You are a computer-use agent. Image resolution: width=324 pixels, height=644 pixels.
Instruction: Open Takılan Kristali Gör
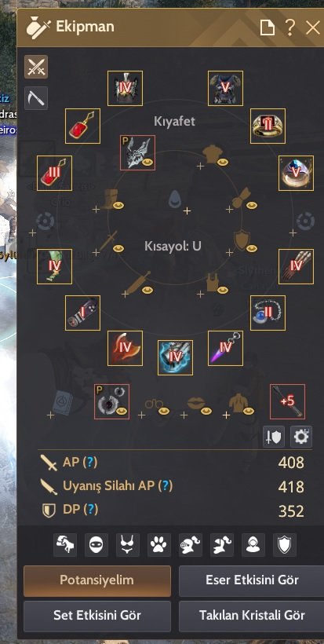coord(251,616)
